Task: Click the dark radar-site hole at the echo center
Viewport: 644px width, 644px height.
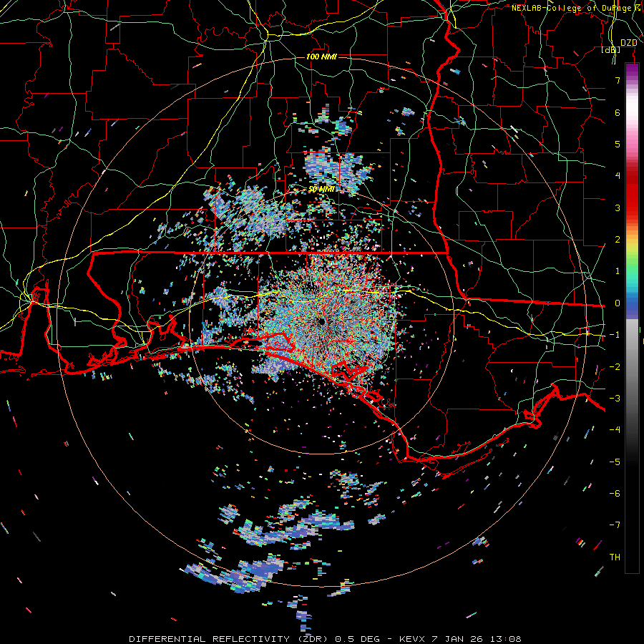Action: [321, 321]
